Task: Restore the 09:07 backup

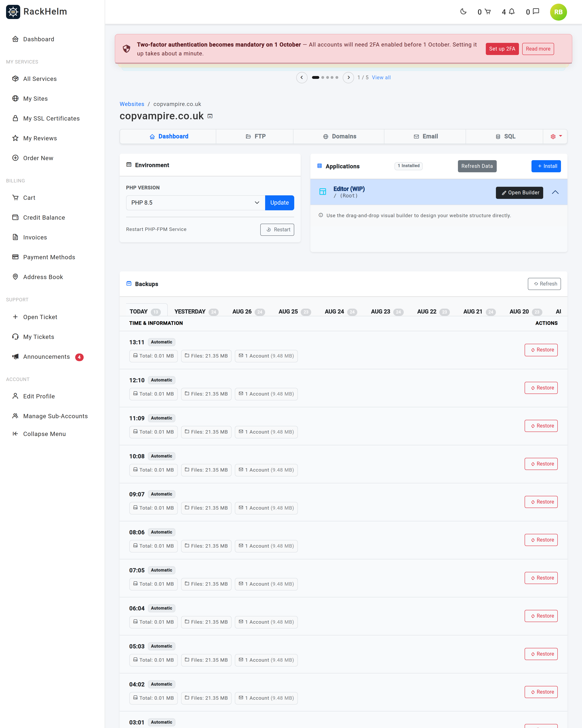Action: coord(541,502)
